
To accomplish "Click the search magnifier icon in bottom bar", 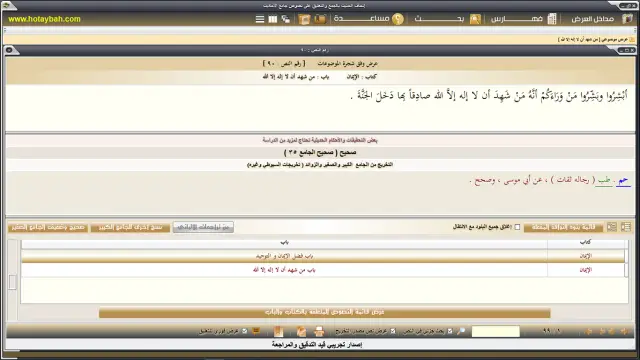I will tap(461, 331).
